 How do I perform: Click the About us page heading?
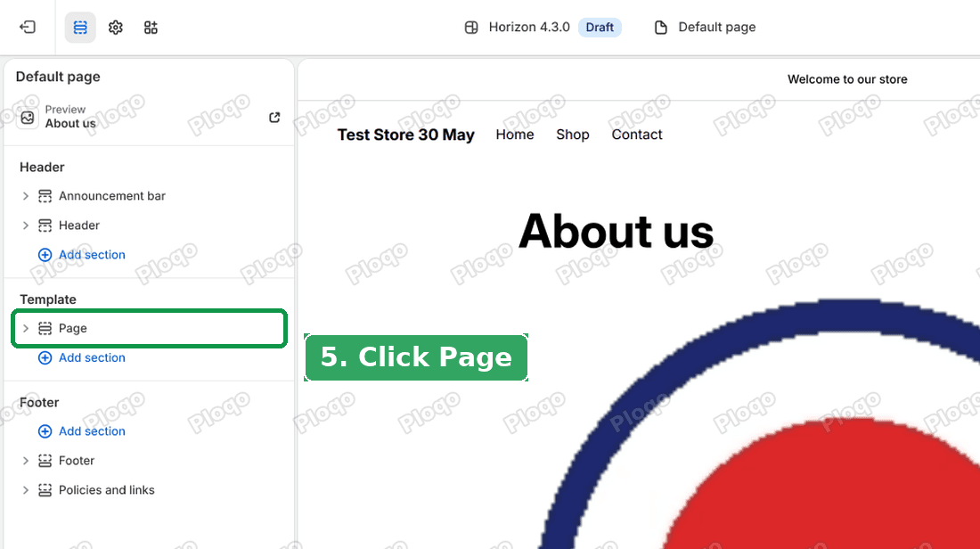pyautogui.click(x=616, y=231)
